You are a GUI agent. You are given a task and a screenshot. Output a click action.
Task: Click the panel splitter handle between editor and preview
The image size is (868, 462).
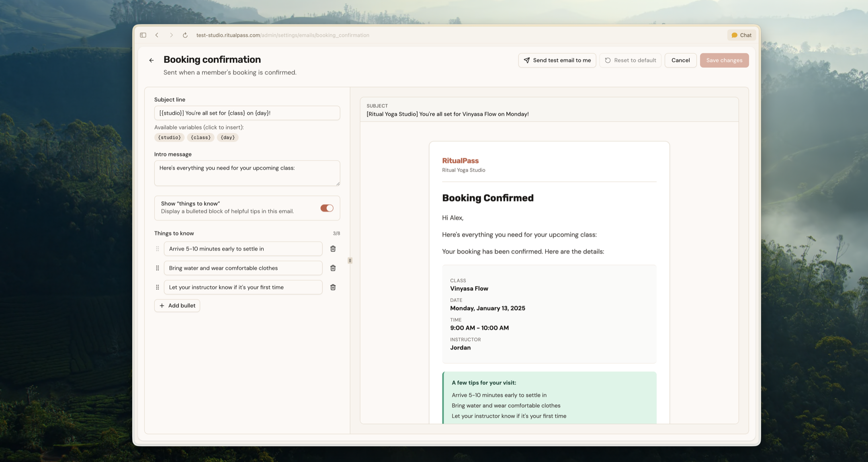[350, 261]
